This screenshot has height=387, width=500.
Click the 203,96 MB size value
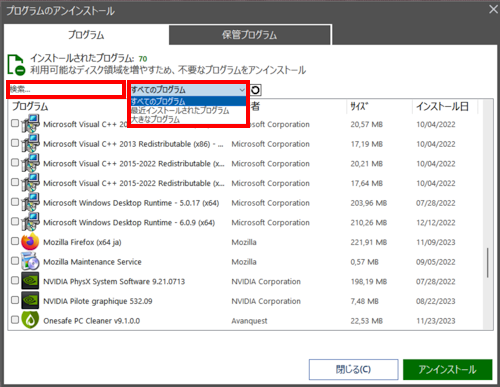point(368,203)
